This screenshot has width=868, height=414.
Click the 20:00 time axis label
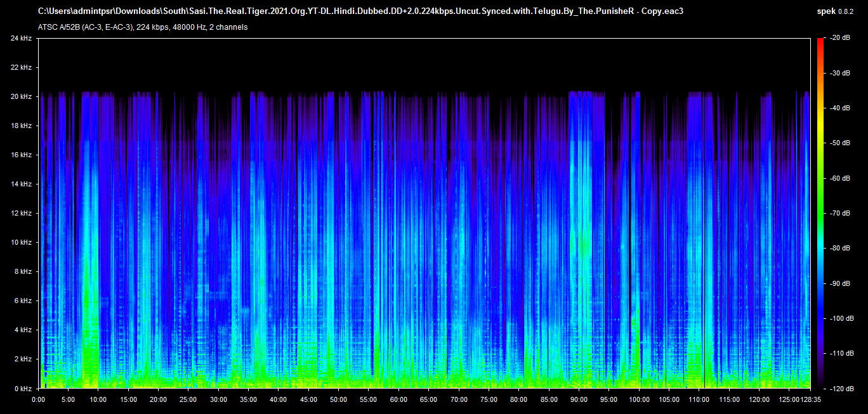[x=159, y=400]
